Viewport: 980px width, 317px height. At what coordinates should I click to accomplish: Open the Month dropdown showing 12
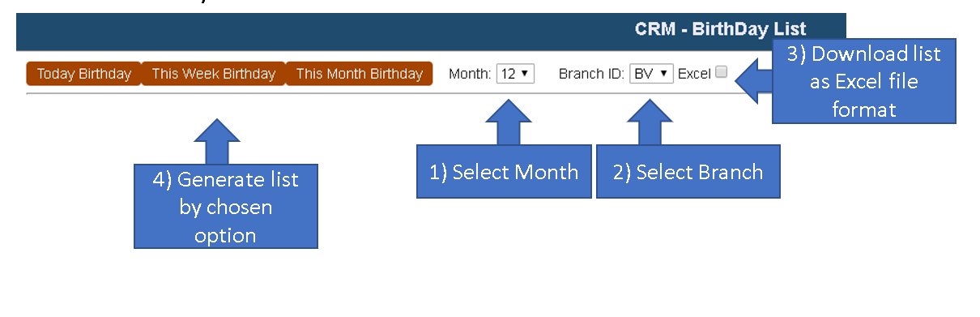[x=515, y=74]
